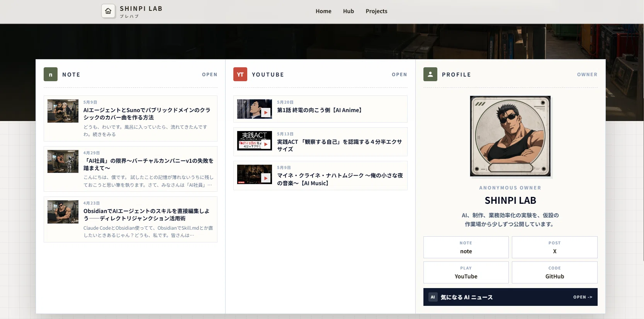Screen dimensions: 644x319
Task: Click the 5月20日 video date
Action: (285, 102)
